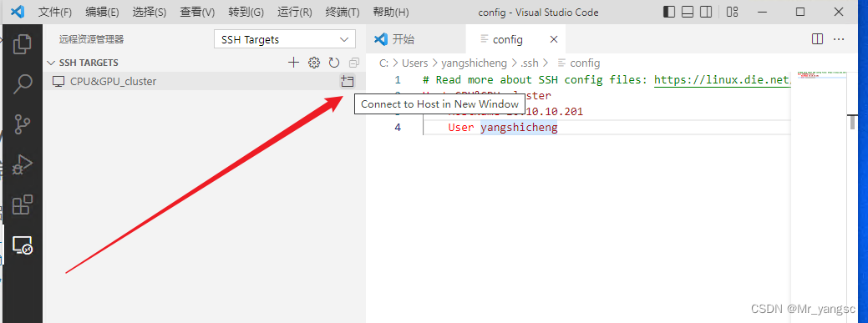Open the 转到(G) menu

(246, 12)
